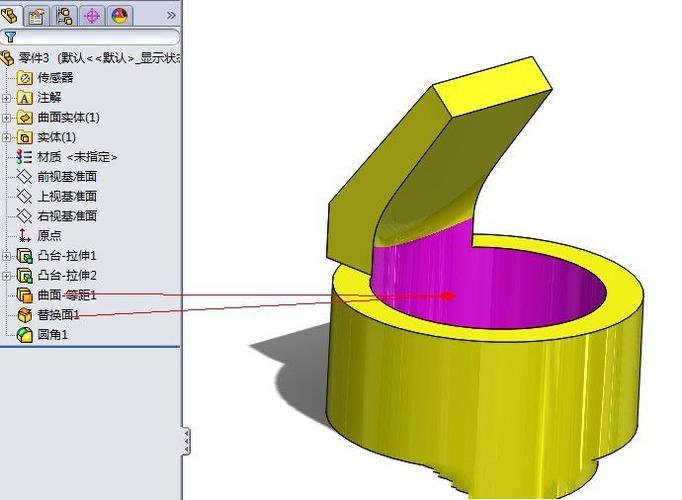
Task: Click the 曲面实体(1) surface bodies icon
Action: 25,118
